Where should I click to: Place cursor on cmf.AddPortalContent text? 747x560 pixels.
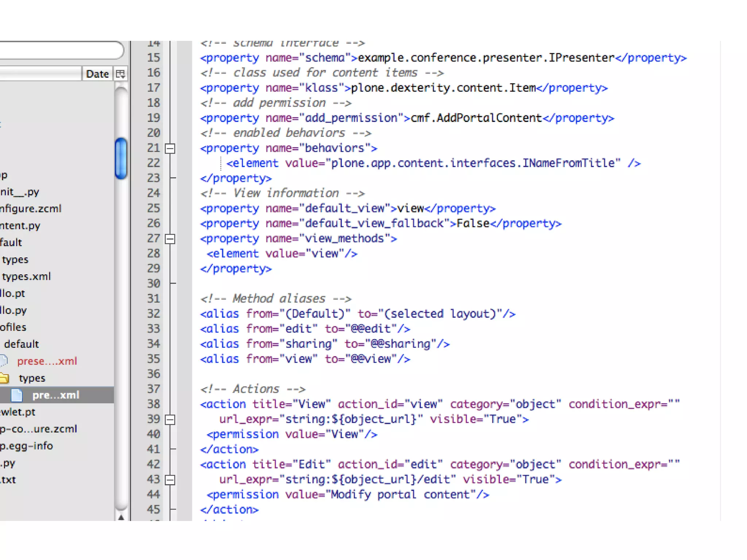click(x=476, y=118)
